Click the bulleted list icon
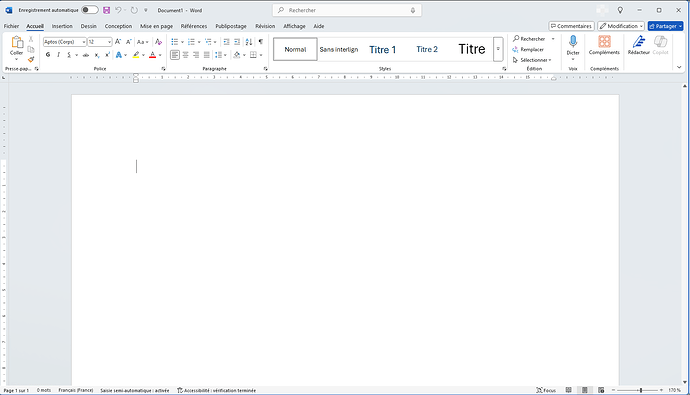 [175, 42]
